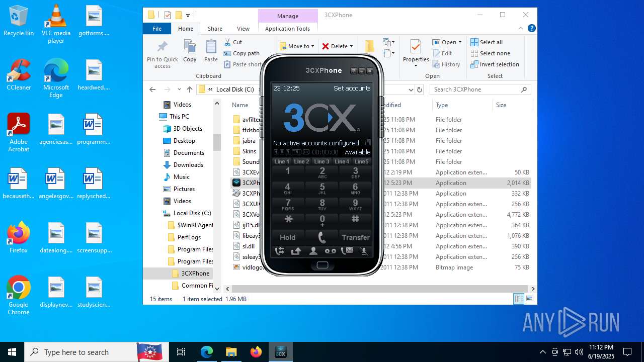Open the File tab in Explorer
Image resolution: width=644 pixels, height=362 pixels.
(157, 29)
